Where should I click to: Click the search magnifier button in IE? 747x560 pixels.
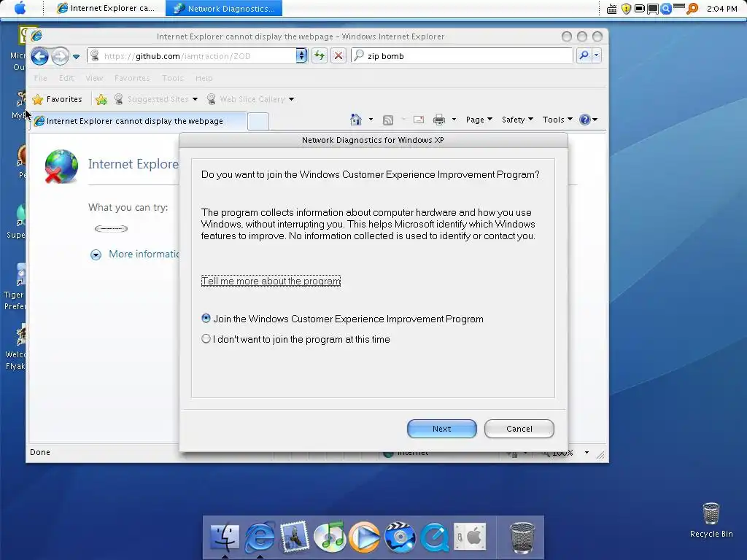tap(584, 55)
